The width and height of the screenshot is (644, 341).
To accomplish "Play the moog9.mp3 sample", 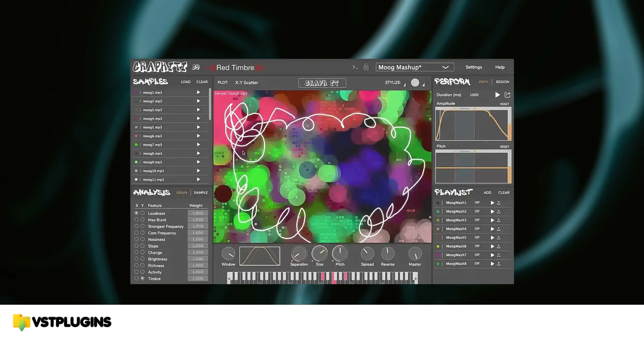I will point(198,162).
